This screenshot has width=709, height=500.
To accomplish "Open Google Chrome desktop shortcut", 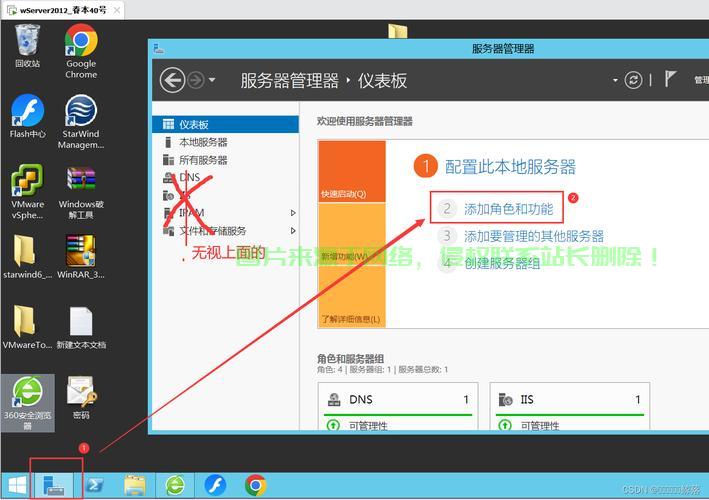I will coord(81,50).
